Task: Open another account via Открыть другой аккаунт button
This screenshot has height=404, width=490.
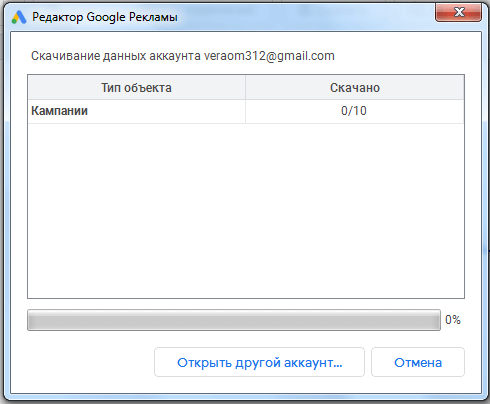Action: point(259,362)
